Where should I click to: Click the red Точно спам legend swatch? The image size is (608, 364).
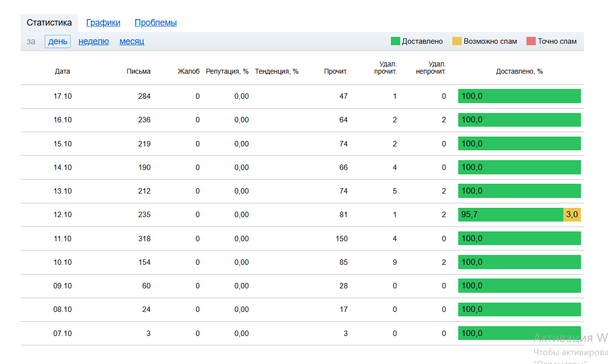[x=531, y=41]
